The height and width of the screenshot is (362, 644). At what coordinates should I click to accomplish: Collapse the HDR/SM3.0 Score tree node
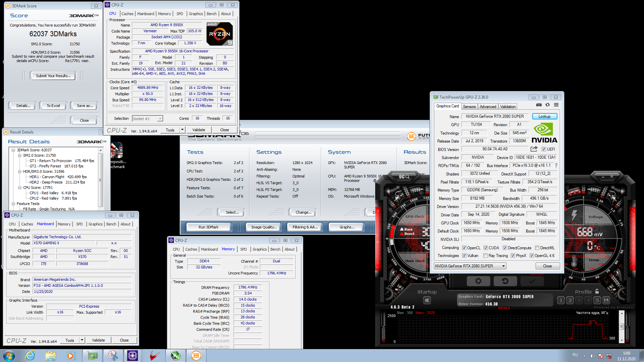(x=20, y=171)
